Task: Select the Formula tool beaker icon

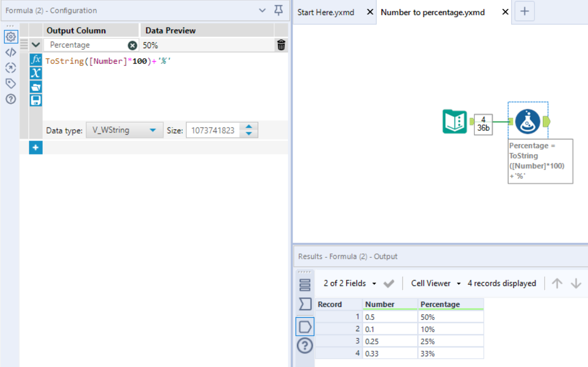Action: (x=527, y=122)
